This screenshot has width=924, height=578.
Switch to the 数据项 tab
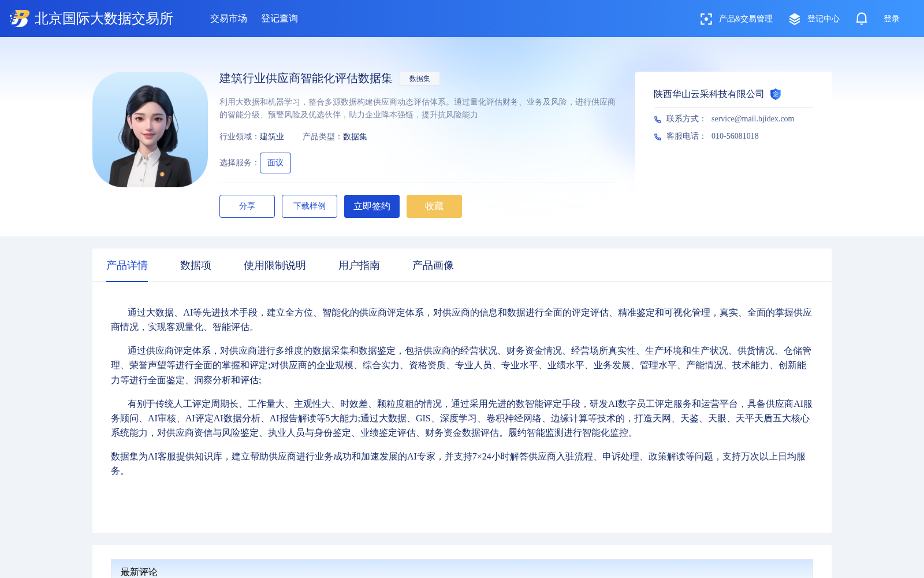196,265
